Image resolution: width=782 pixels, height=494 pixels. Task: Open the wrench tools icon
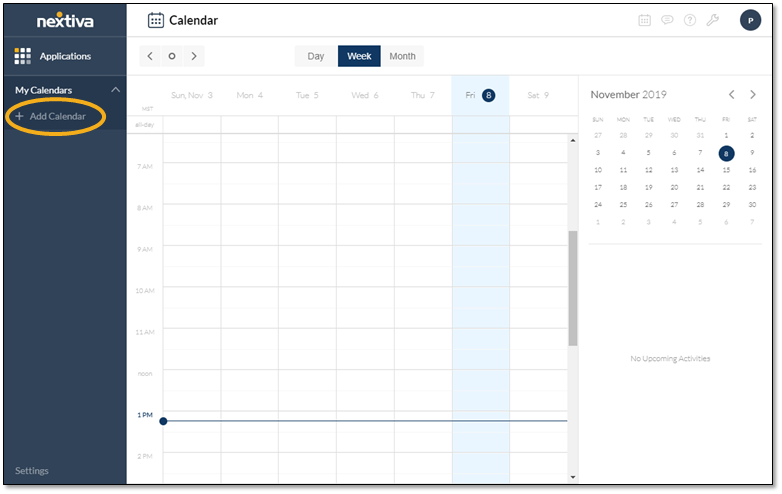713,20
